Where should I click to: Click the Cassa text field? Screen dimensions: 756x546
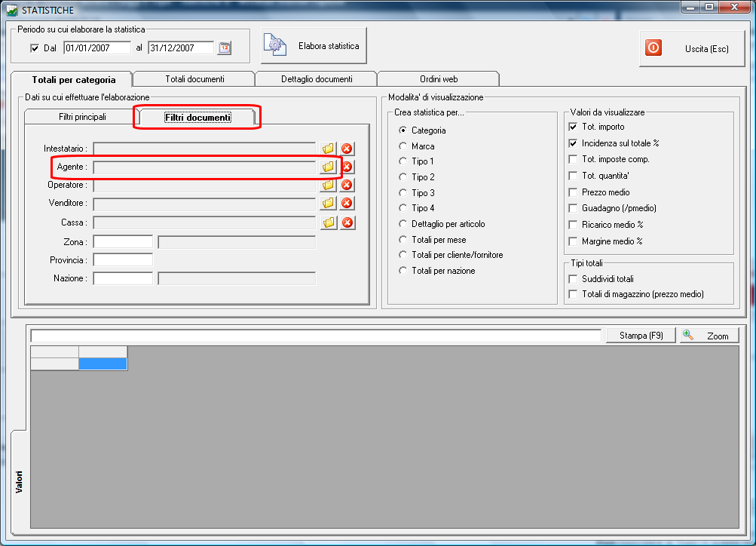204,222
